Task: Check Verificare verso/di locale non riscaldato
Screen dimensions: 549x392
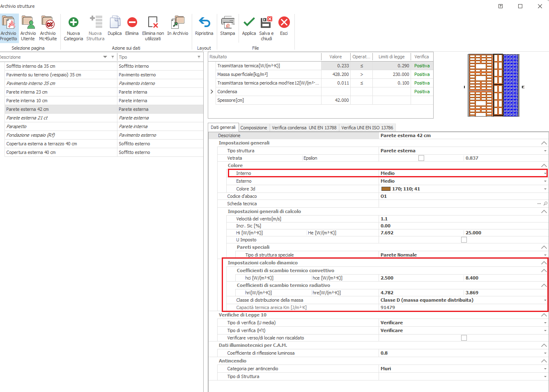Action: 464,338
